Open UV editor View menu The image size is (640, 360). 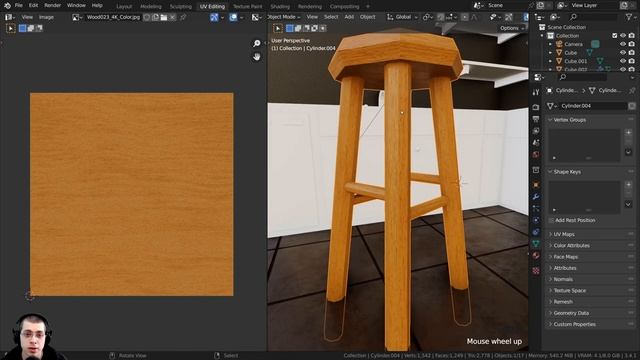tap(27, 17)
